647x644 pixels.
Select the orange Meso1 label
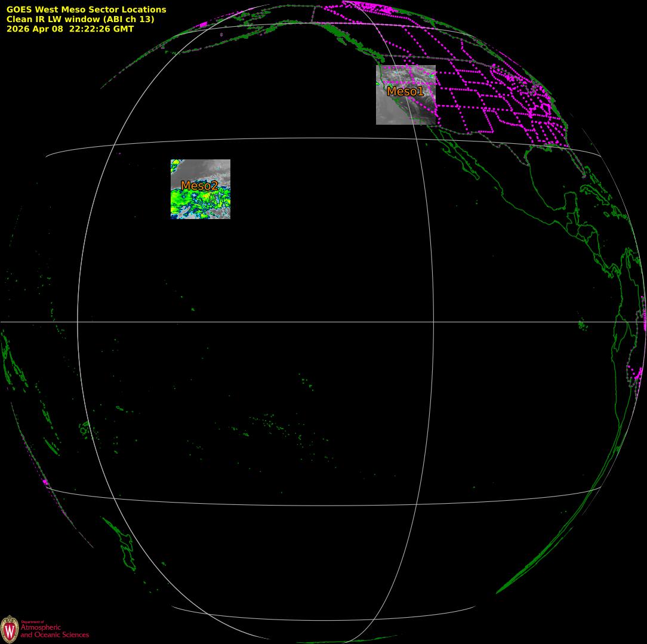(x=405, y=91)
